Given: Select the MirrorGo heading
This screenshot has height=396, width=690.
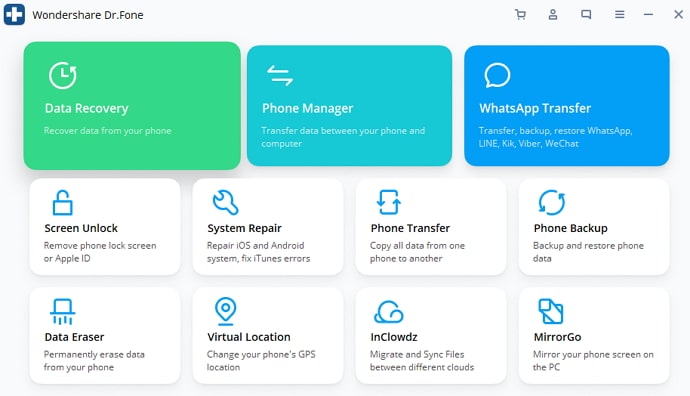Looking at the screenshot, I should [558, 337].
